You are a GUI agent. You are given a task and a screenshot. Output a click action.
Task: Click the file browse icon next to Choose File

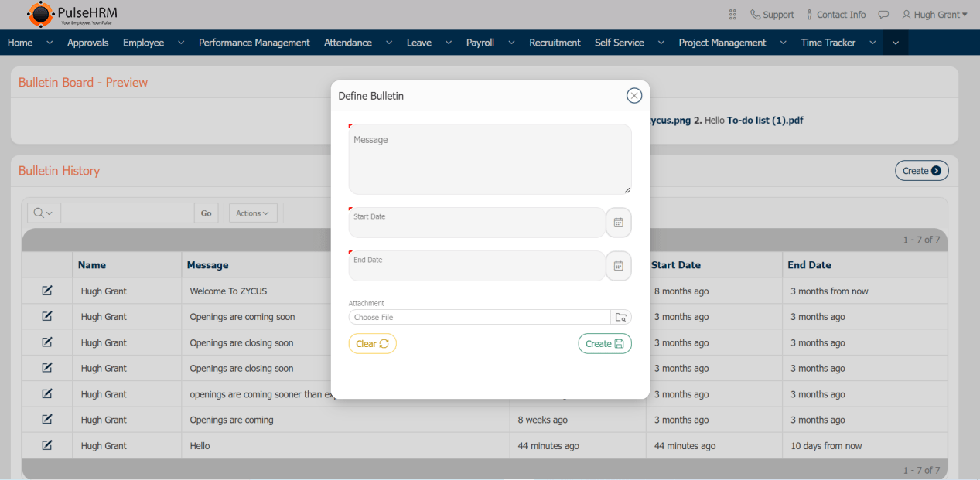621,317
